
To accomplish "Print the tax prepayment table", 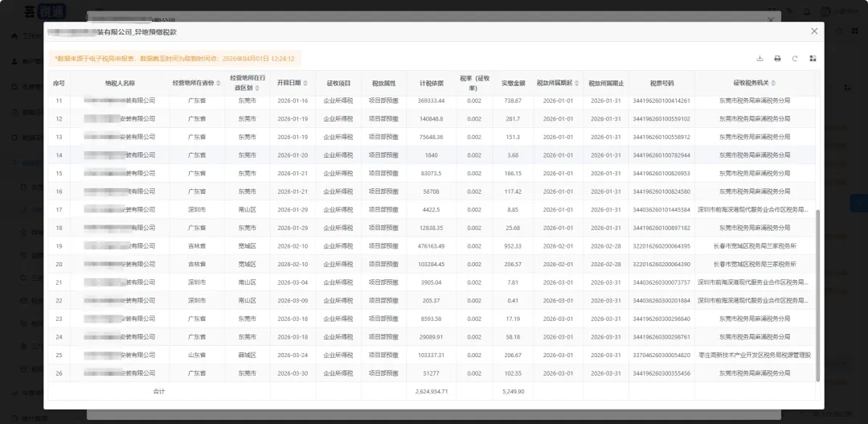I will click(777, 59).
